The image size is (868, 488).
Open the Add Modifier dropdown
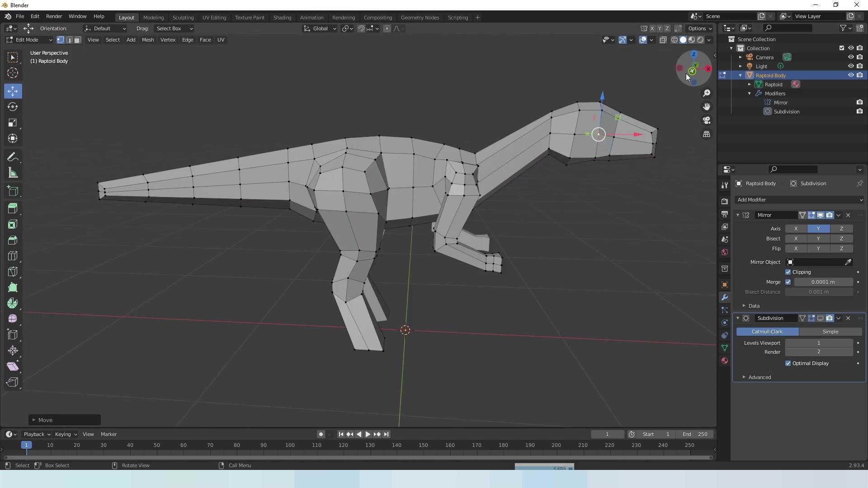click(x=799, y=200)
